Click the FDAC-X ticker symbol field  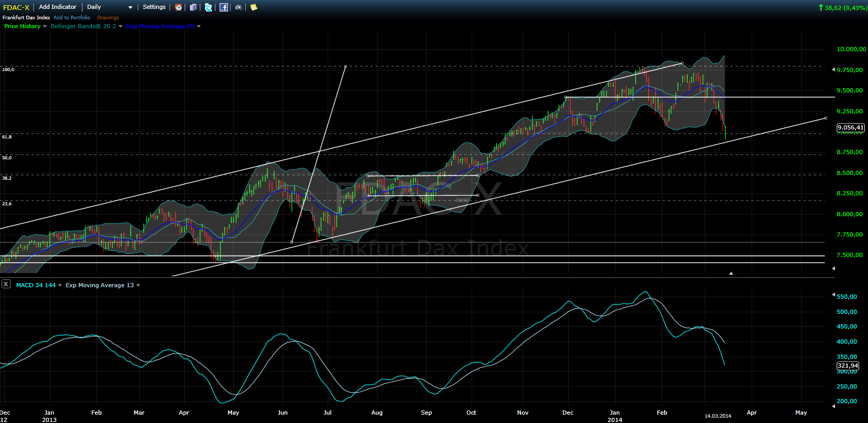(16, 7)
